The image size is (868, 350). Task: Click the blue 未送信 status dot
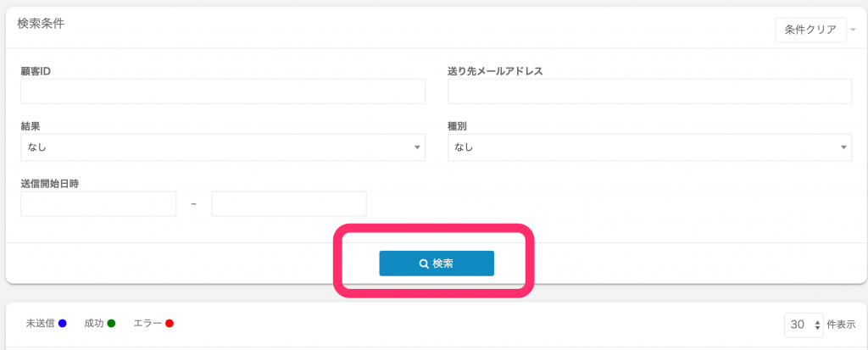(x=62, y=324)
